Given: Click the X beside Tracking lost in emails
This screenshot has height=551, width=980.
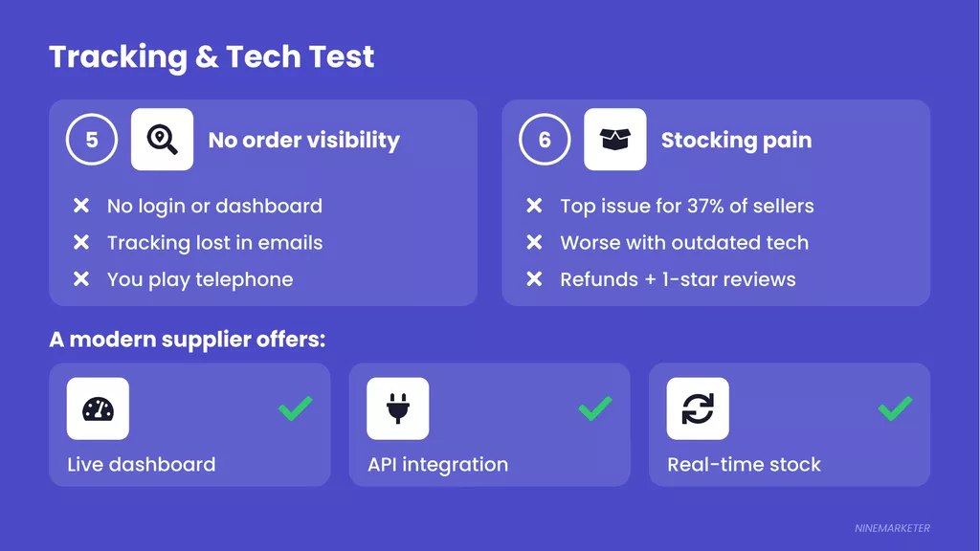Looking at the screenshot, I should click(81, 242).
